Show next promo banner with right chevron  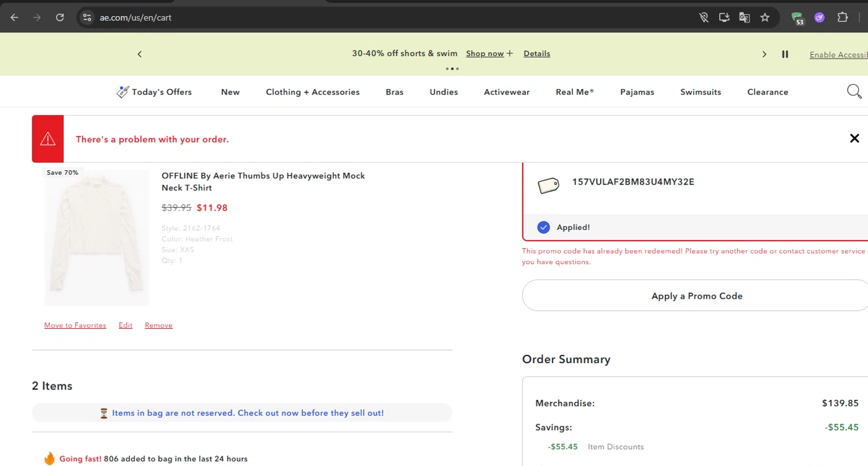(x=764, y=54)
